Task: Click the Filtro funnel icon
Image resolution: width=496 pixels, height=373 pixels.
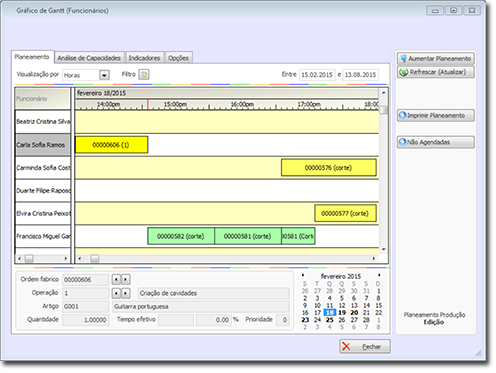Action: tap(144, 74)
